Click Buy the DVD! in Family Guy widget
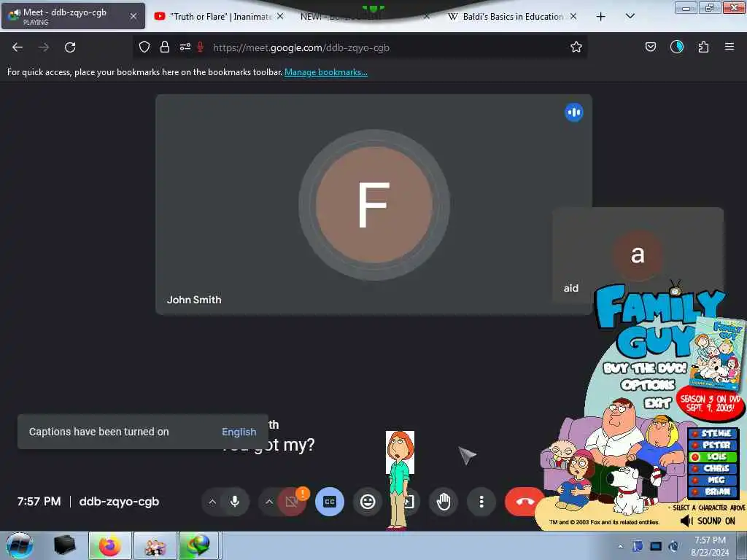Viewport: 747px width, 560px height. (x=645, y=368)
